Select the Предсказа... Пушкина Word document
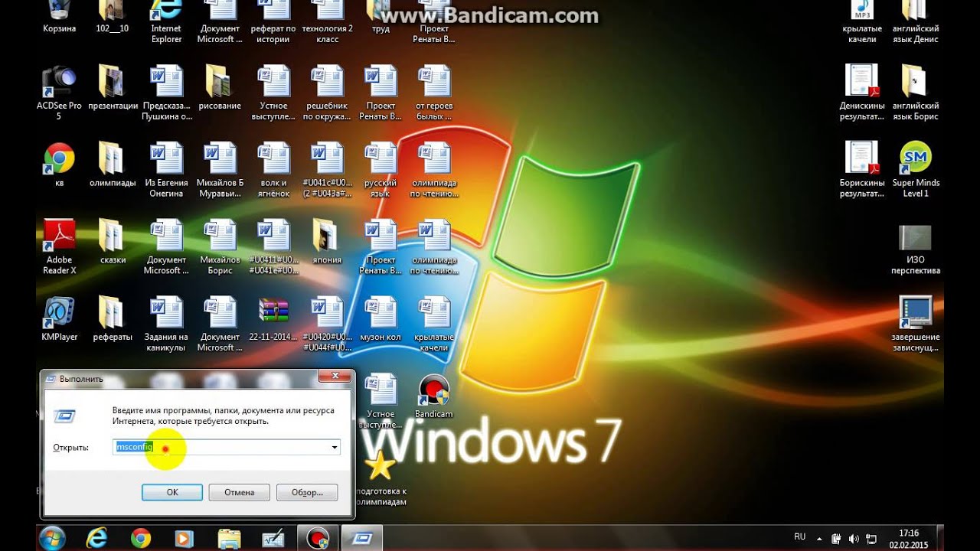 (x=166, y=93)
